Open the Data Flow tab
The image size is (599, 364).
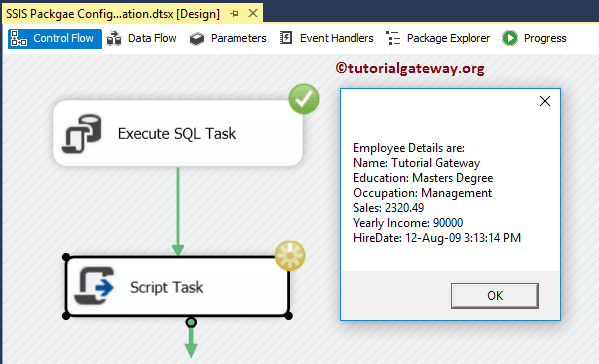pos(141,39)
